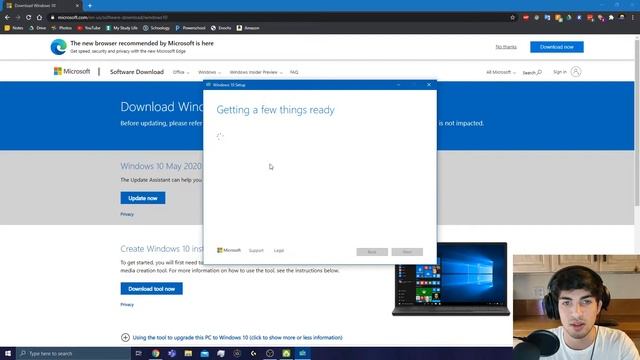Expand the Windows Insider Preview dropdown

(256, 72)
